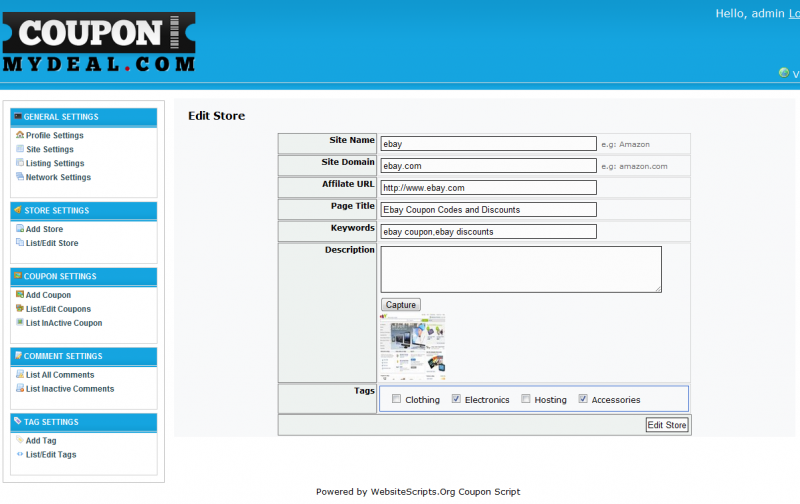
Task: Open the Add Coupon page
Action: (48, 295)
